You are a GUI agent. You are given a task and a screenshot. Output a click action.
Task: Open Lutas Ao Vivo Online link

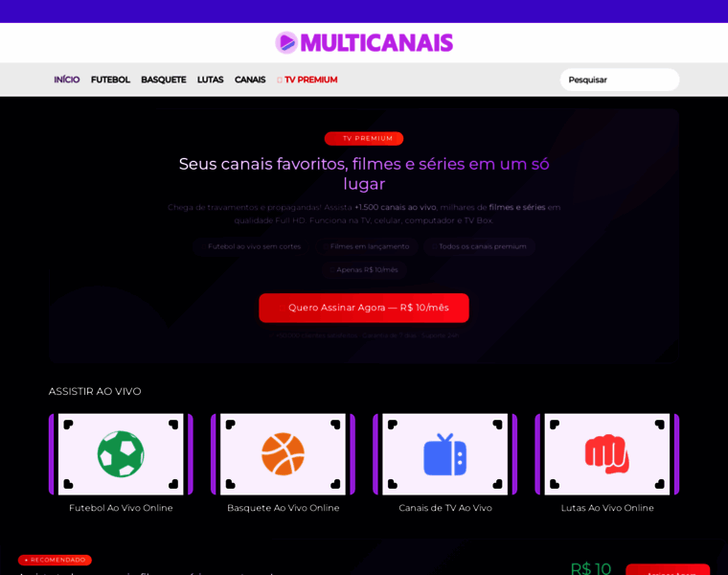[607, 508]
